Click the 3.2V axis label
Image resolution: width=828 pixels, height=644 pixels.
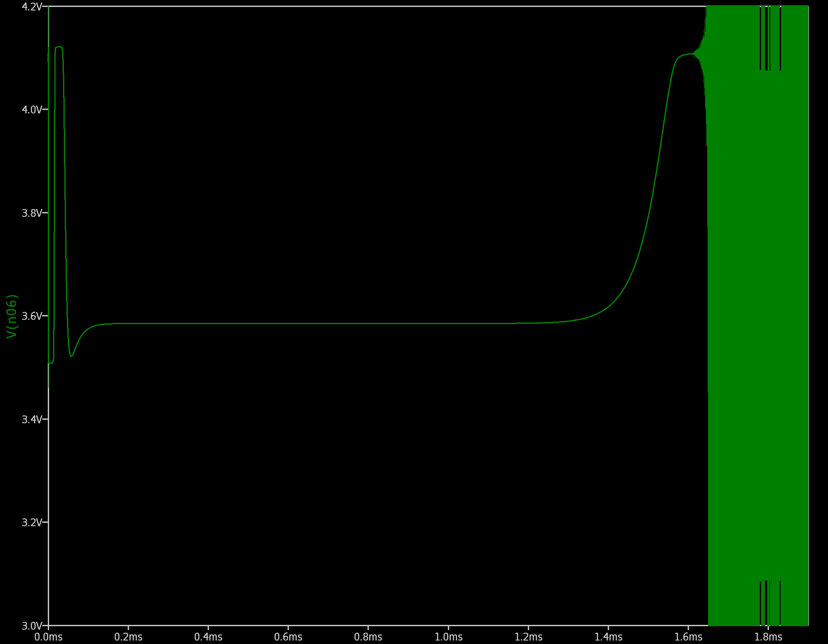(32, 522)
